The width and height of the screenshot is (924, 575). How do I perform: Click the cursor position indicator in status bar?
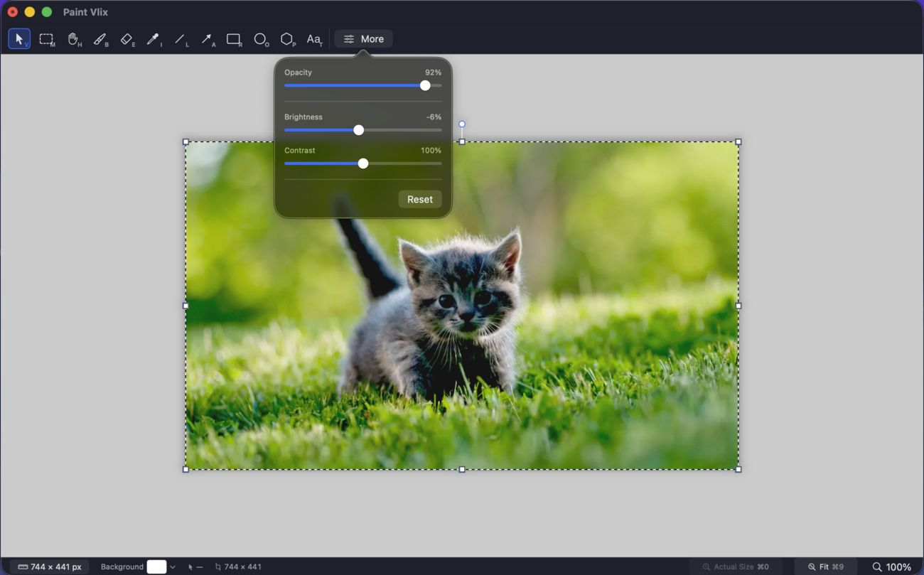pos(195,566)
